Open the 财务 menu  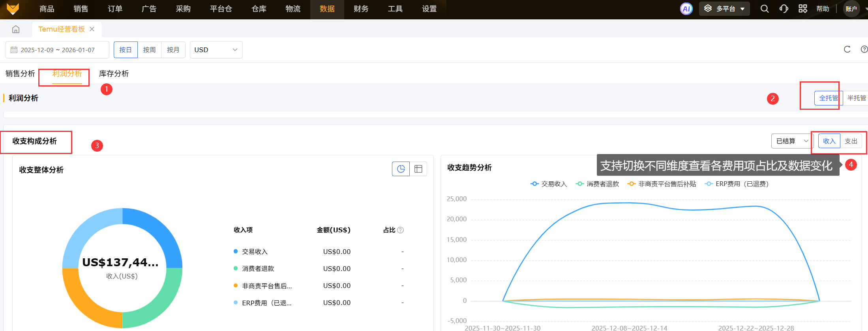click(x=361, y=9)
